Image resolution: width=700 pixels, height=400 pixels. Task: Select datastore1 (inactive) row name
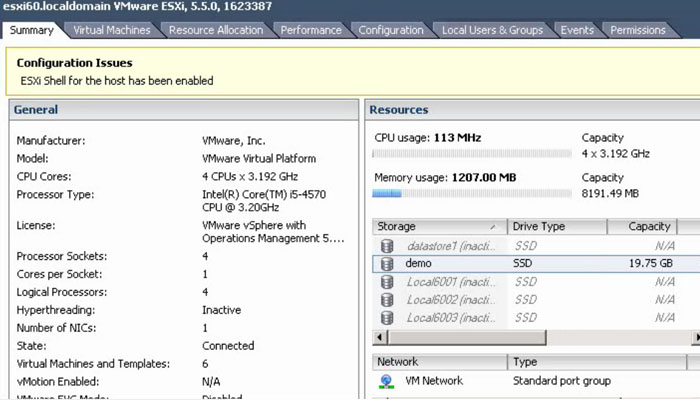pyautogui.click(x=451, y=246)
